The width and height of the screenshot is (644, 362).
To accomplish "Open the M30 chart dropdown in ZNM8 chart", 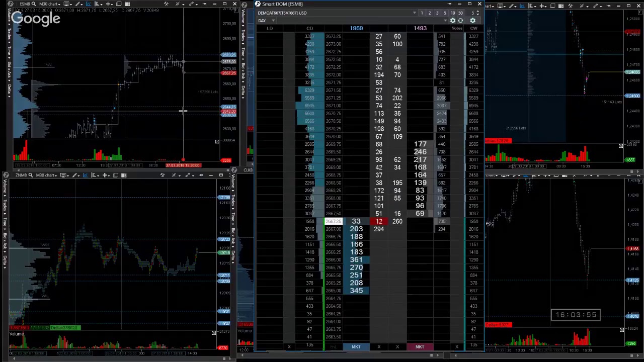I will (x=47, y=175).
